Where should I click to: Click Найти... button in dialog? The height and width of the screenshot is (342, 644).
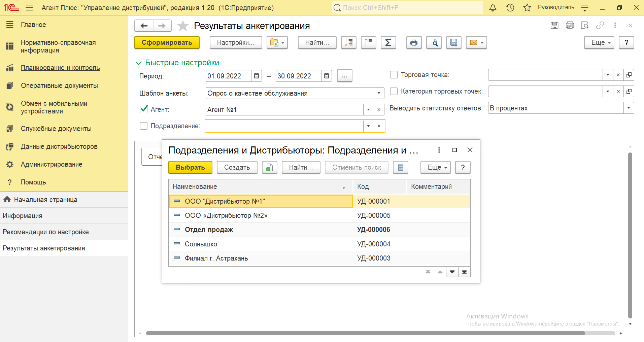tap(301, 168)
